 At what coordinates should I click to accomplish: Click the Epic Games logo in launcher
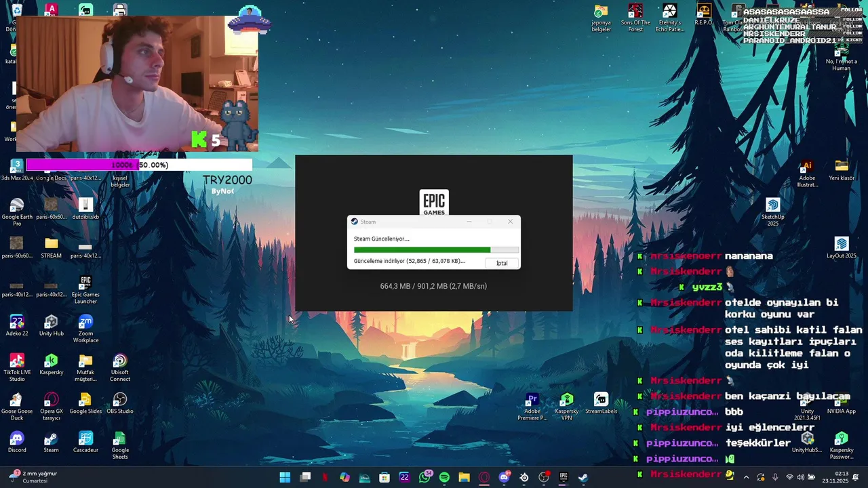434,203
